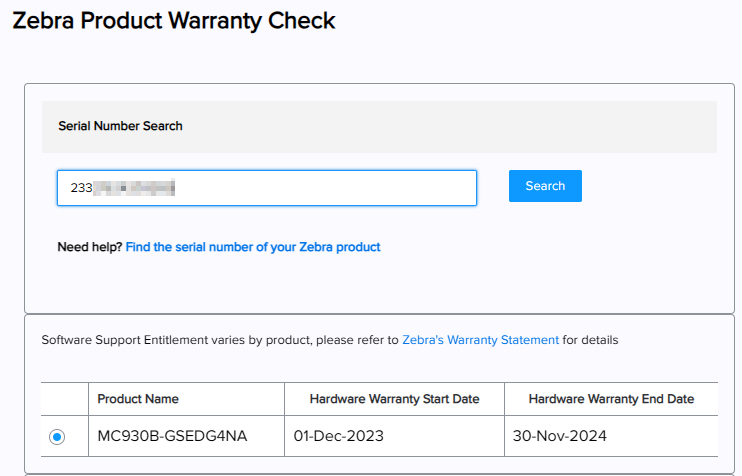Click the Zebra Product Warranty Check title
The image size is (742, 476).
[x=174, y=20]
